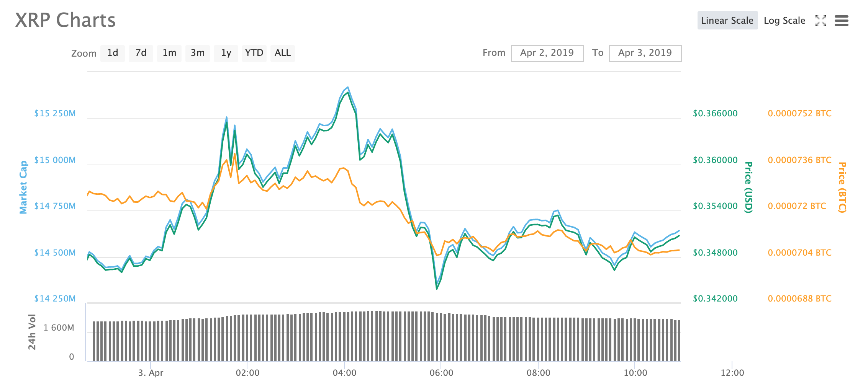
Task: Click the $15 000M axis label
Action: (x=55, y=160)
